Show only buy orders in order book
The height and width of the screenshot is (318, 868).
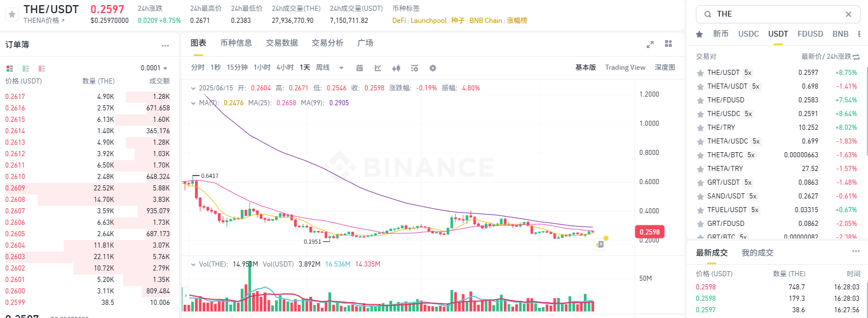tap(26, 68)
